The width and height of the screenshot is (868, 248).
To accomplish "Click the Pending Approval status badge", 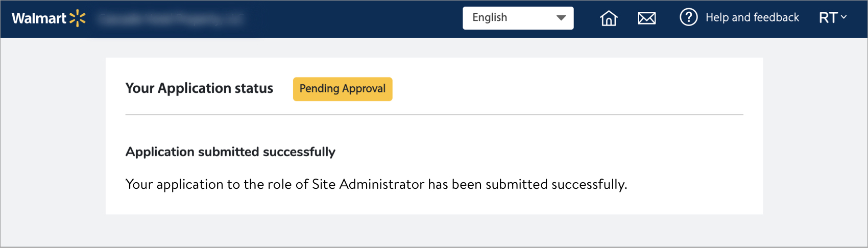I will [343, 89].
